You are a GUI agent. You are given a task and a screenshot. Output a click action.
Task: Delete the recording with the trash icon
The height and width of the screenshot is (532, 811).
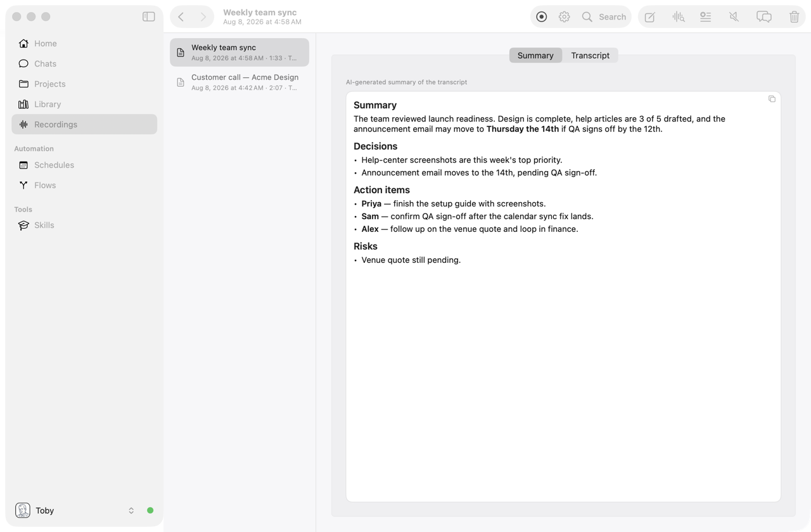794,17
